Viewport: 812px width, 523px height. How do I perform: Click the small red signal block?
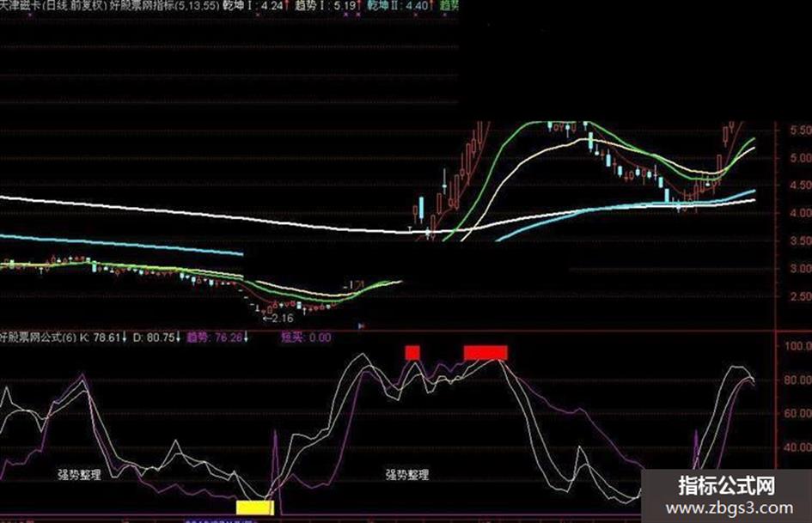tap(412, 353)
